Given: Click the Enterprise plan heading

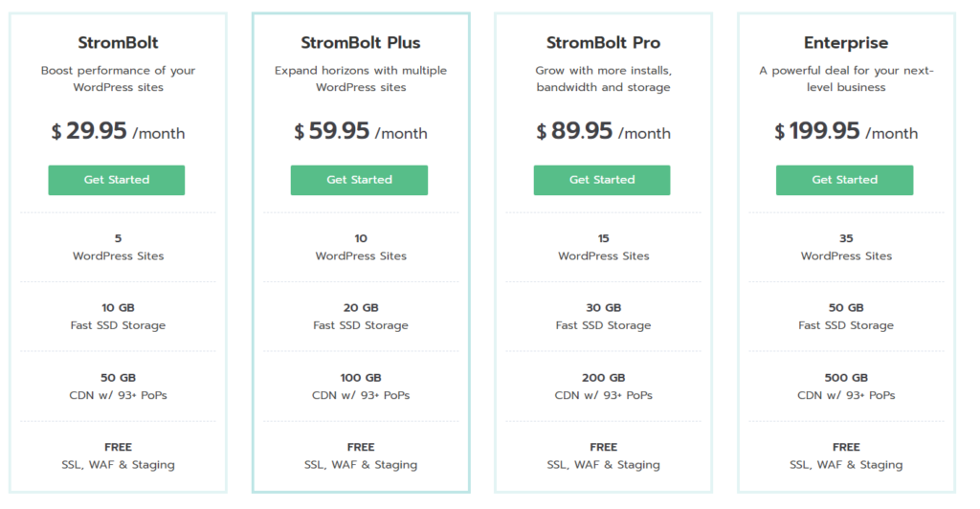Looking at the screenshot, I should point(846,43).
